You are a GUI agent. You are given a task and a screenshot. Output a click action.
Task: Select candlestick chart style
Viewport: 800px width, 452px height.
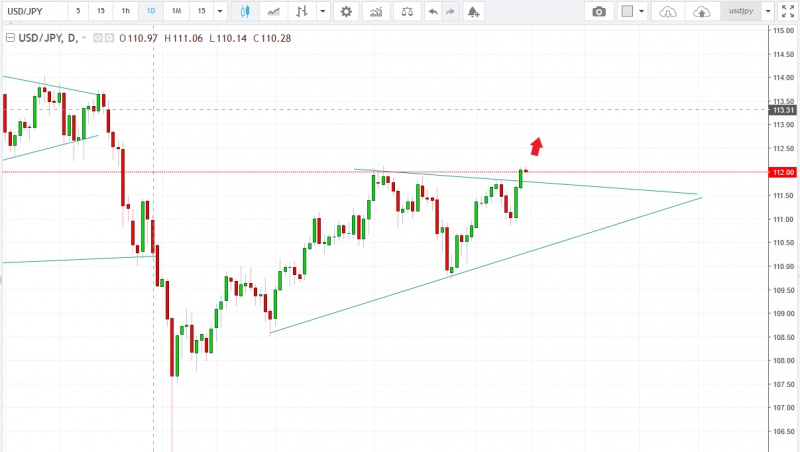coord(248,12)
